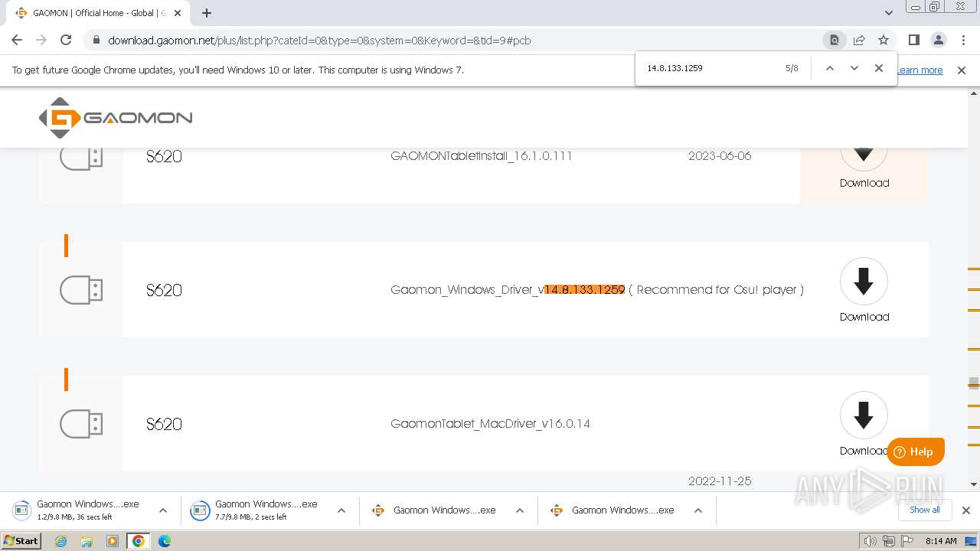Open Chrome's three-dot menu
980x551 pixels.
[x=963, y=40]
